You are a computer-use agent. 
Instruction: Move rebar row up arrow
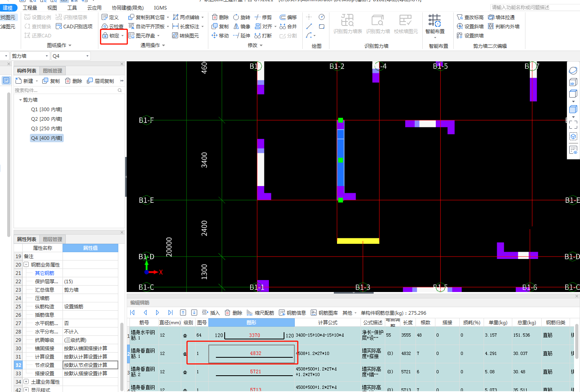[183, 313]
